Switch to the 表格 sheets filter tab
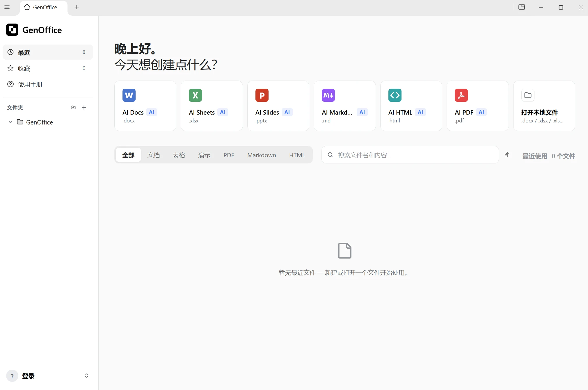Image resolution: width=588 pixels, height=390 pixels. pyautogui.click(x=179, y=155)
